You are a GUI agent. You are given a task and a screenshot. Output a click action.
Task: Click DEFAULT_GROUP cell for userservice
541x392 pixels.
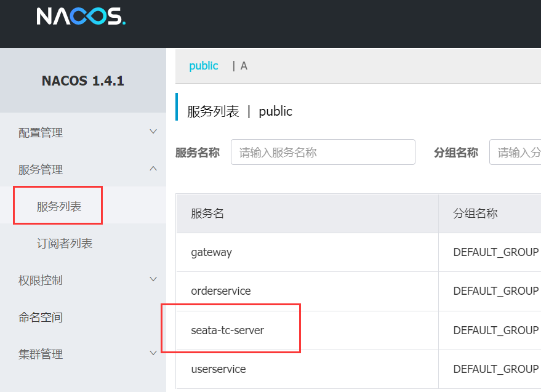[496, 369]
